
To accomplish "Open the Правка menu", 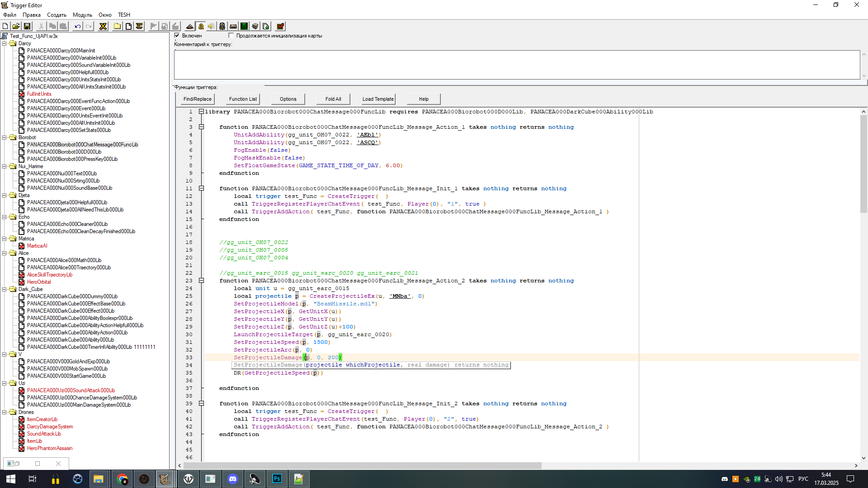I will (32, 15).
